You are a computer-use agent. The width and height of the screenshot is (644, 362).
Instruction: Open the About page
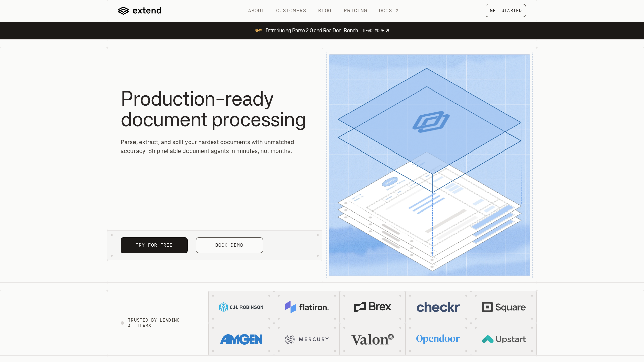point(256,11)
